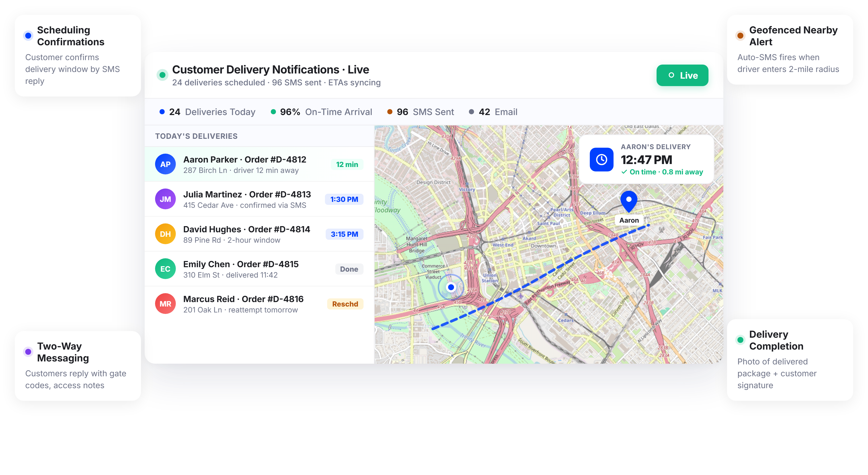The height and width of the screenshot is (475, 868).
Task: Click the MR avatar for Marcus Reid
Action: [165, 304]
